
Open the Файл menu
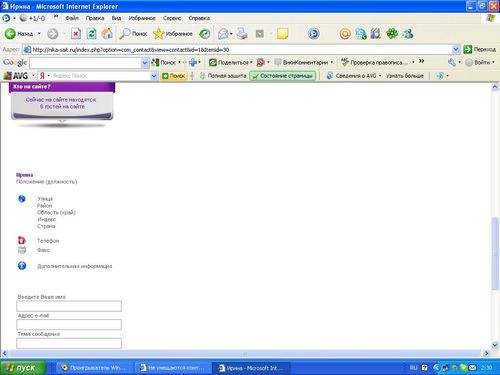pyautogui.click(x=72, y=18)
